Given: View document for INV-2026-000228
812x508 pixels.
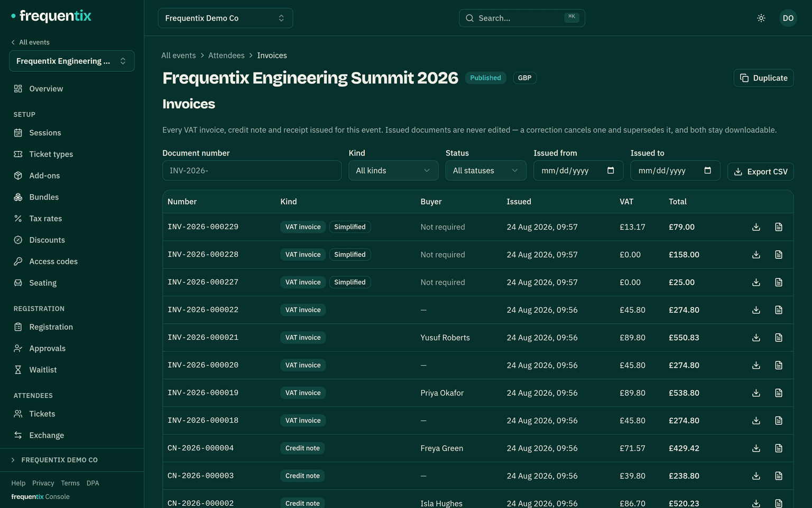Looking at the screenshot, I should (779, 255).
